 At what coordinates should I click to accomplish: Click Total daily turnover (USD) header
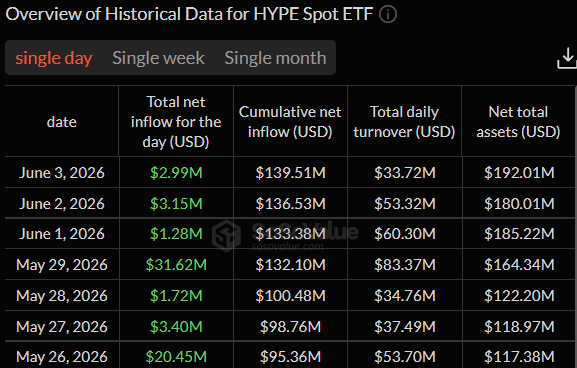coord(404,122)
